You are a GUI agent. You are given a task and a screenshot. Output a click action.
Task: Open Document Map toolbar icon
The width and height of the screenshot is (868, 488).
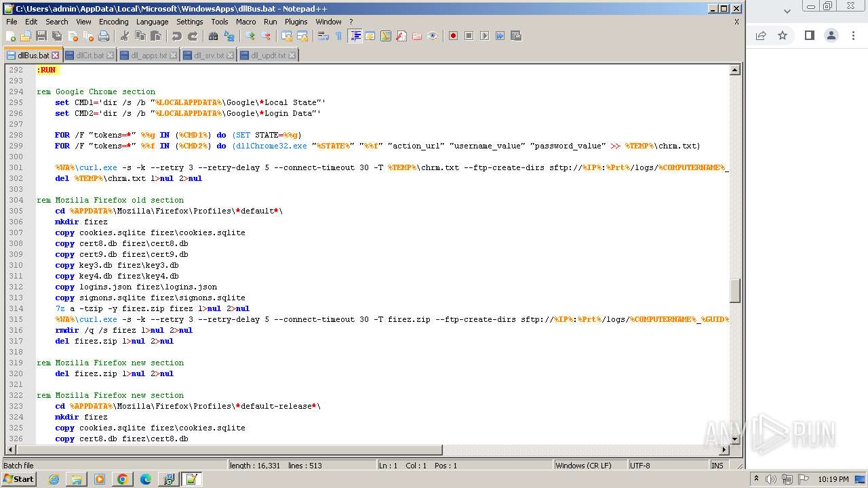386,36
